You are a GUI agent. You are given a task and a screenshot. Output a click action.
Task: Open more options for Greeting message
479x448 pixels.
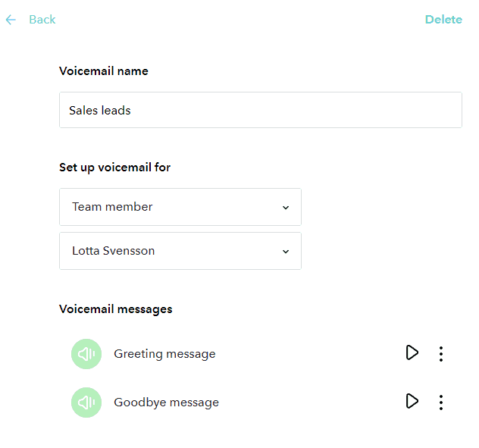coord(441,354)
